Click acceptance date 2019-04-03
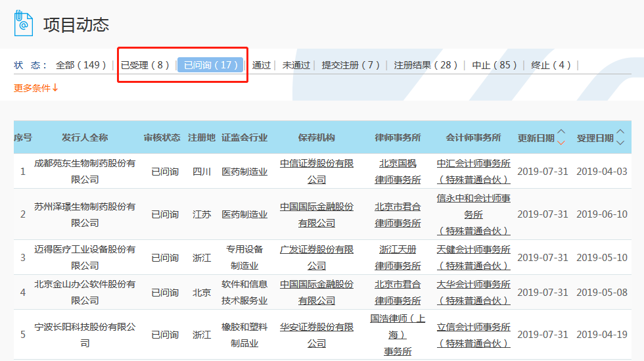Viewport: 644px width, 361px height. click(x=602, y=172)
